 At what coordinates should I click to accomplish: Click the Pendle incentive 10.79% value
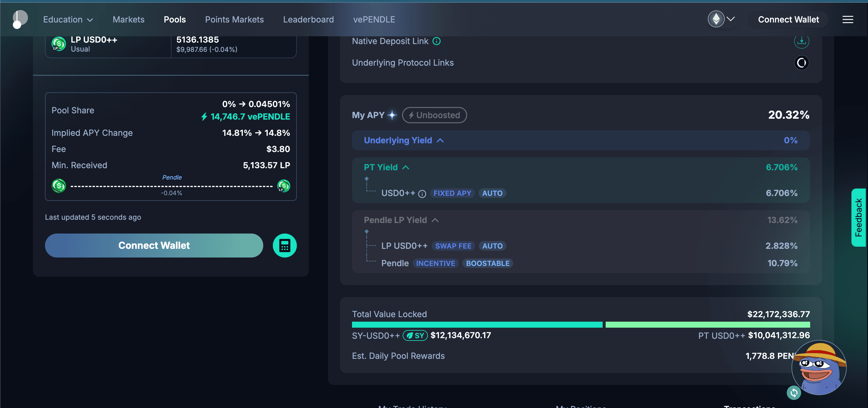pyautogui.click(x=783, y=263)
